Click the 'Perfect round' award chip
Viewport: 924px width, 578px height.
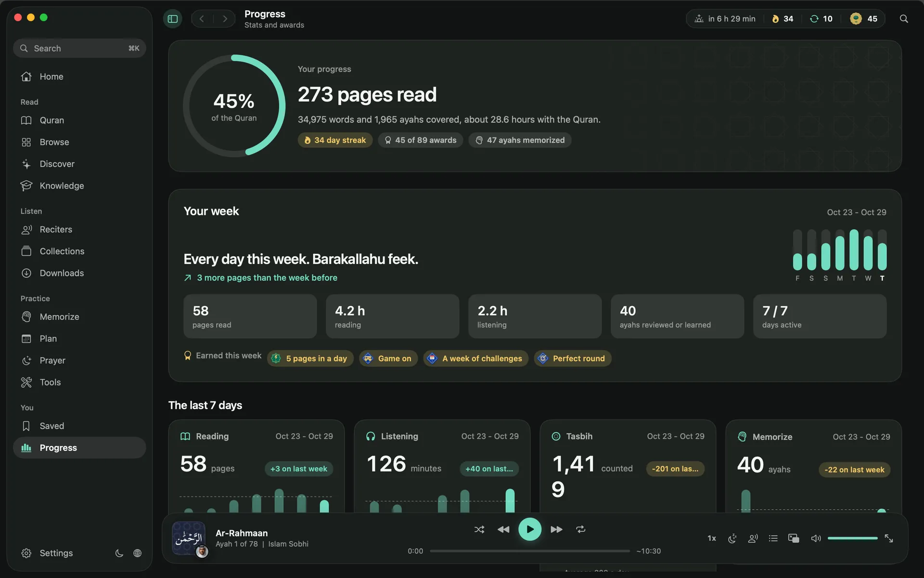pyautogui.click(x=573, y=358)
